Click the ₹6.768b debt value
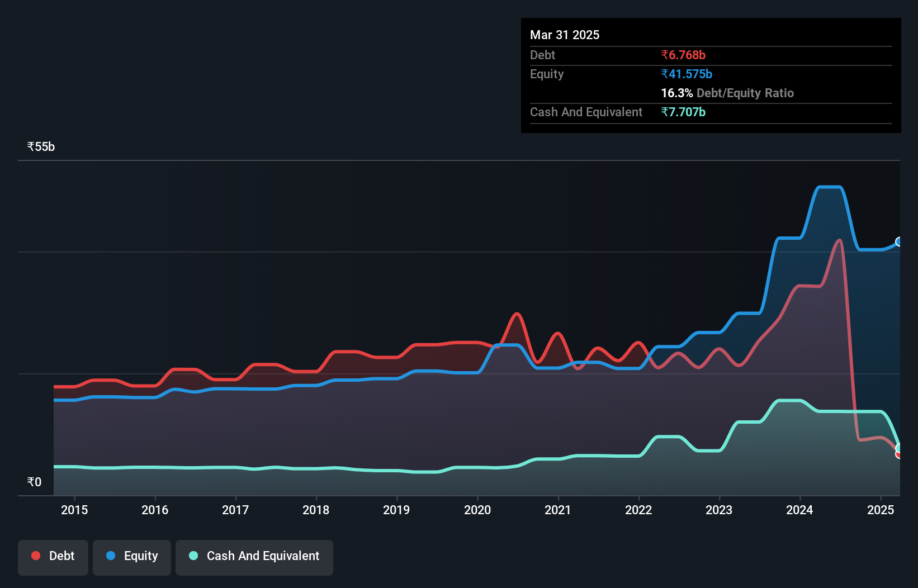Viewport: 918px width, 588px height. (683, 55)
